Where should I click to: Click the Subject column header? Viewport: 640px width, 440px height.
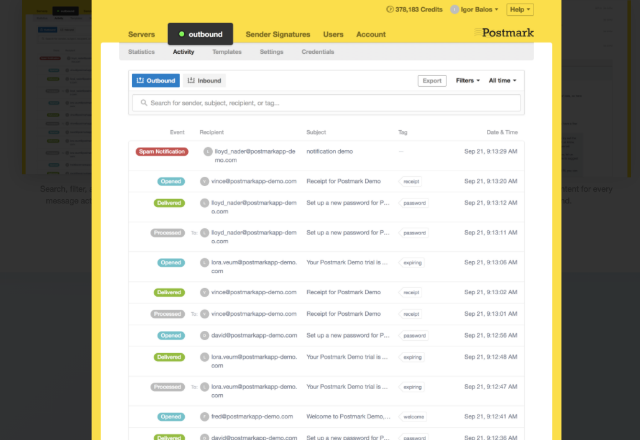click(x=316, y=132)
